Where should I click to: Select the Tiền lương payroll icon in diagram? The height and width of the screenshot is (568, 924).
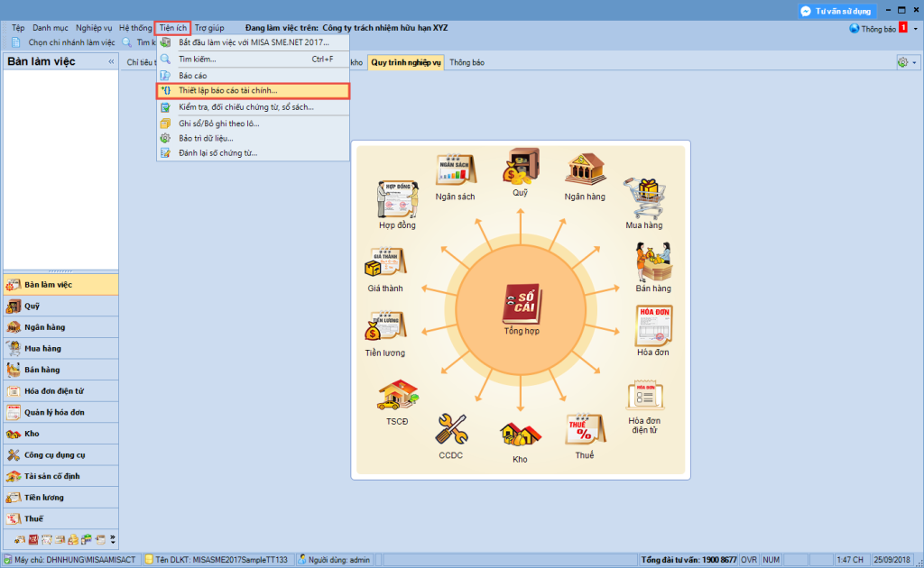pyautogui.click(x=385, y=328)
